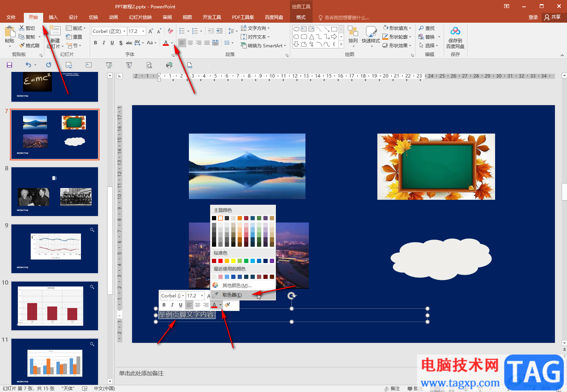Select the slide 10 bar chart thumbnail
The image size is (567, 392).
[x=55, y=306]
